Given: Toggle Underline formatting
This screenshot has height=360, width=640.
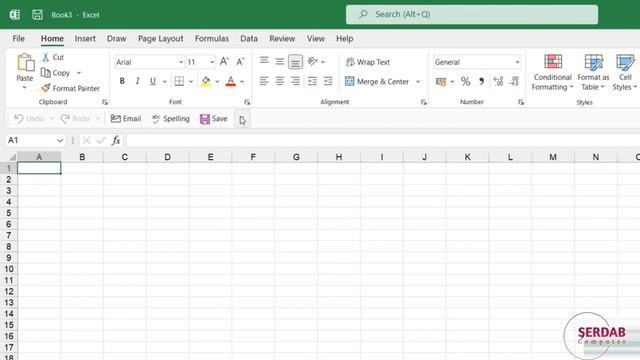Looking at the screenshot, I should pos(153,81).
